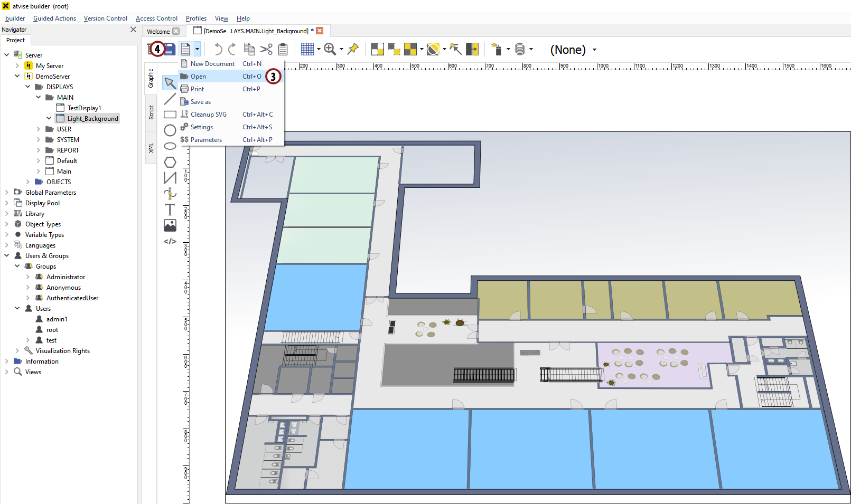Click the blue Save floppy disk icon
The image size is (851, 504).
click(170, 50)
